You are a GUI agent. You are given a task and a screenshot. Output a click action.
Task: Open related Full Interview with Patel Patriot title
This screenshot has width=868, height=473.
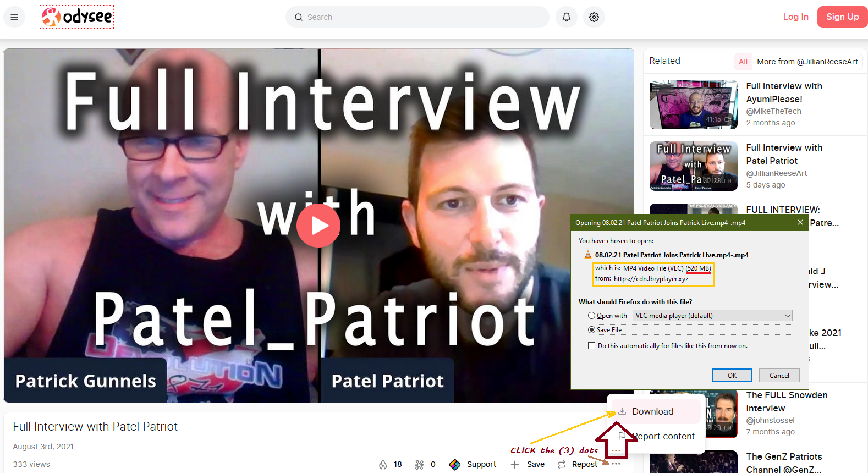point(784,154)
